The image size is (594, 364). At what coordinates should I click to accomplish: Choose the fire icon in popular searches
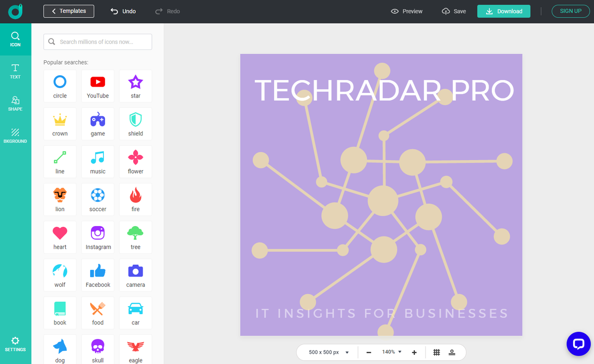pyautogui.click(x=135, y=198)
